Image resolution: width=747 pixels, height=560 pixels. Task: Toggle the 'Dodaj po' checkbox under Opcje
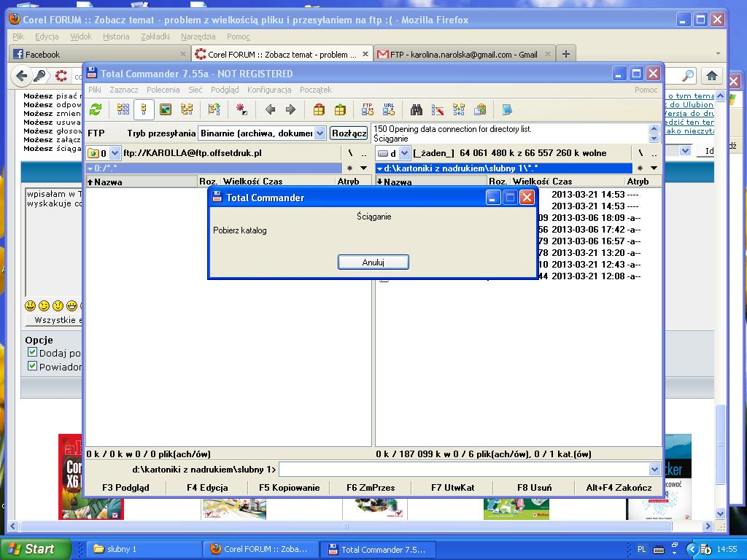(32, 352)
